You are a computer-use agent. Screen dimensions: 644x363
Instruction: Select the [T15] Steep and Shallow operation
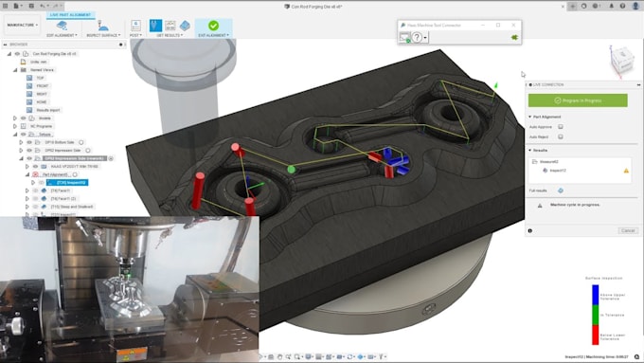pos(72,207)
